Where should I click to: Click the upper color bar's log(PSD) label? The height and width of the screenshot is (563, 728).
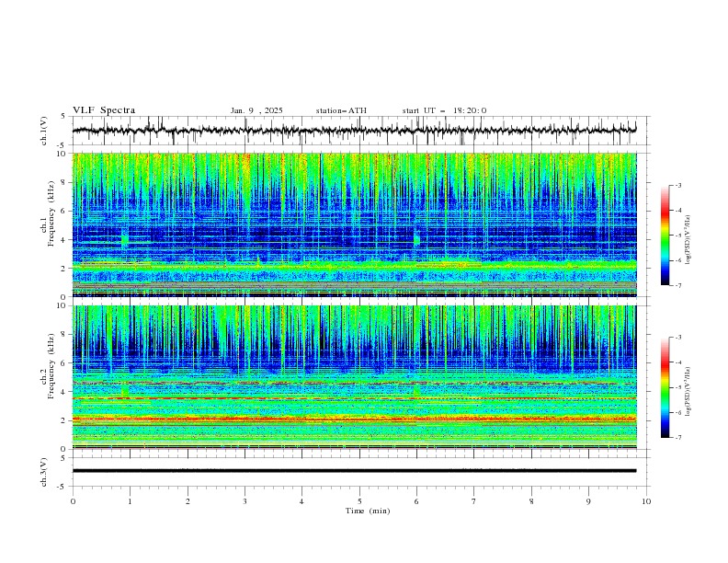click(688, 240)
